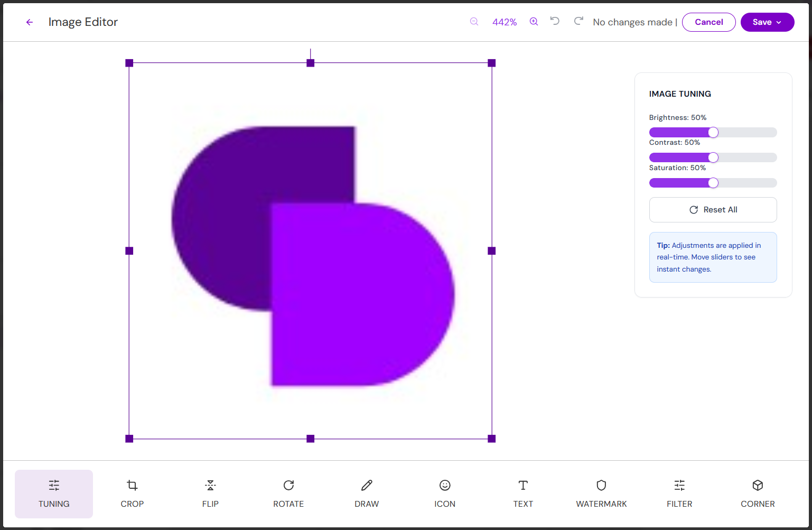Select the Flip tool
The height and width of the screenshot is (530, 812).
[210, 494]
